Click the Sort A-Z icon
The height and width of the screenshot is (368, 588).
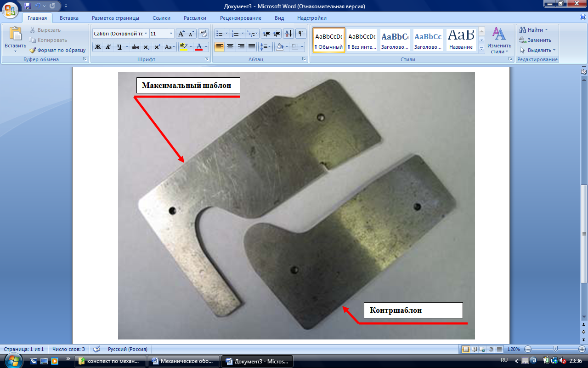tap(288, 34)
